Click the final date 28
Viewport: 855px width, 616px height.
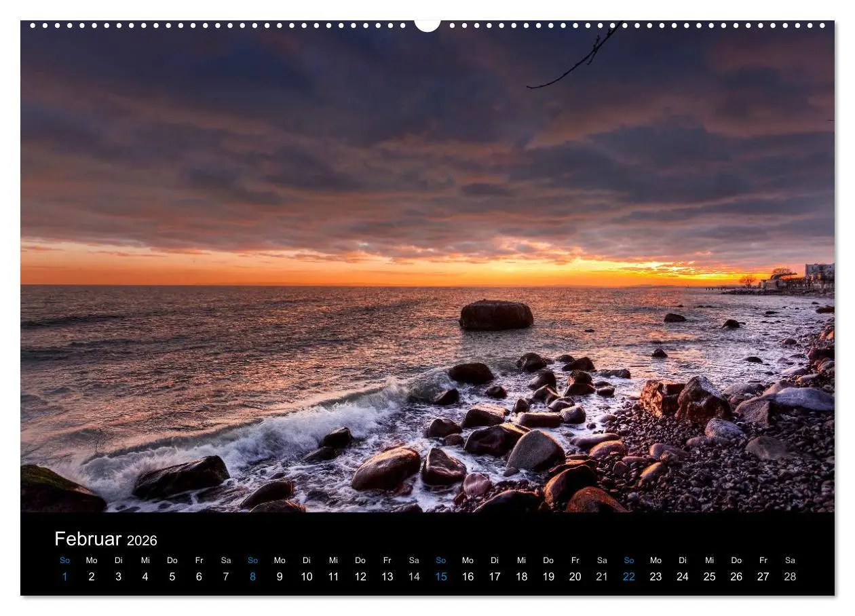[x=790, y=577]
